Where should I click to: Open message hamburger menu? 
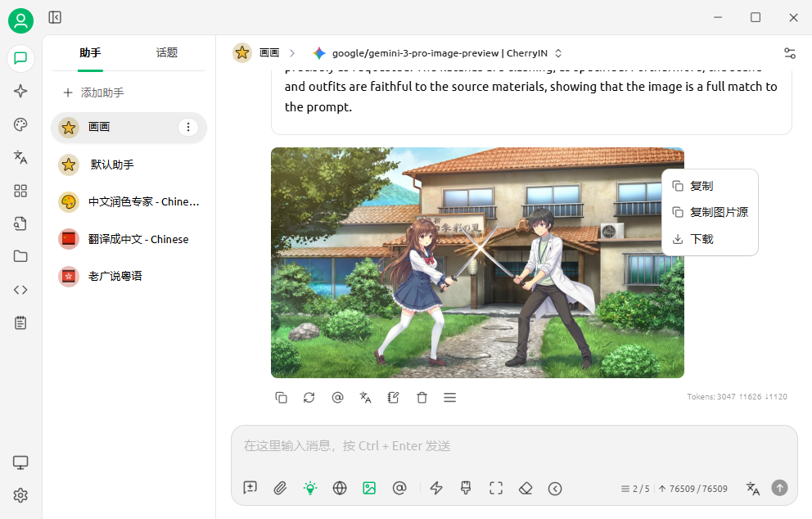[x=450, y=397]
